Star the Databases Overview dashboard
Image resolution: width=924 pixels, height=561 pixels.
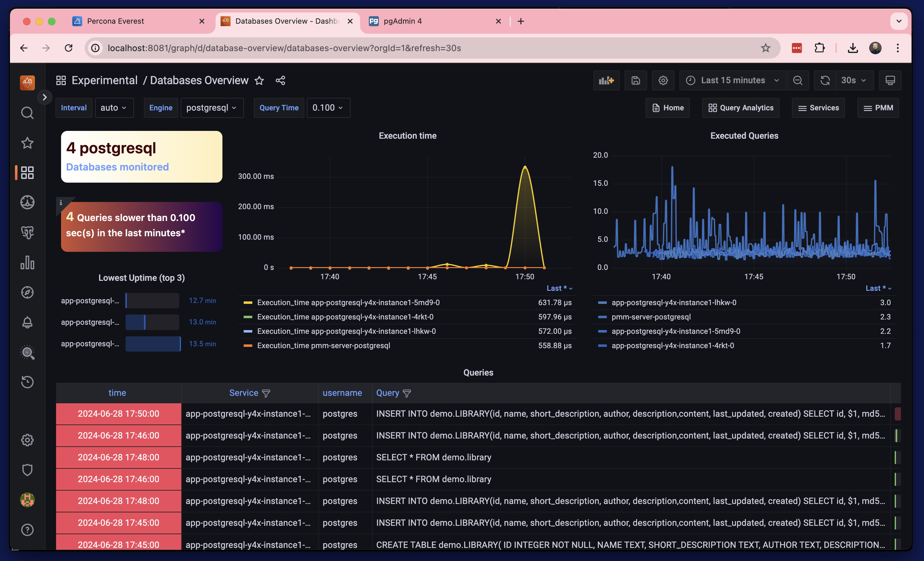259,80
